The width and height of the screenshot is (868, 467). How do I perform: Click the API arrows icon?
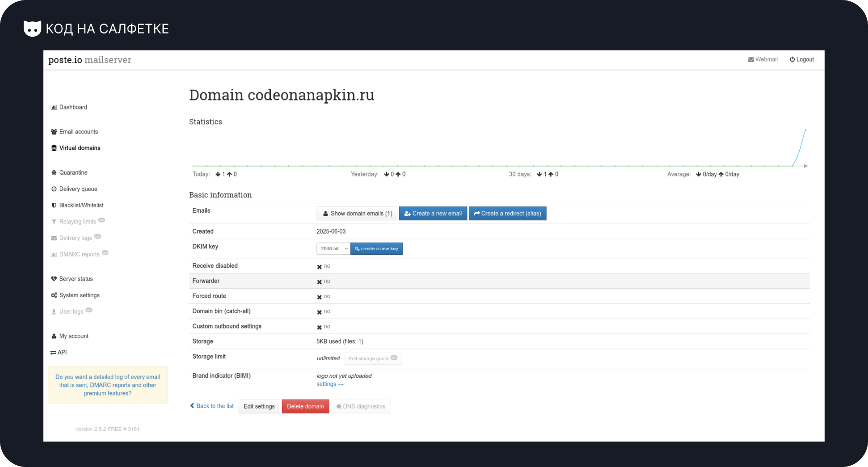(x=53, y=353)
